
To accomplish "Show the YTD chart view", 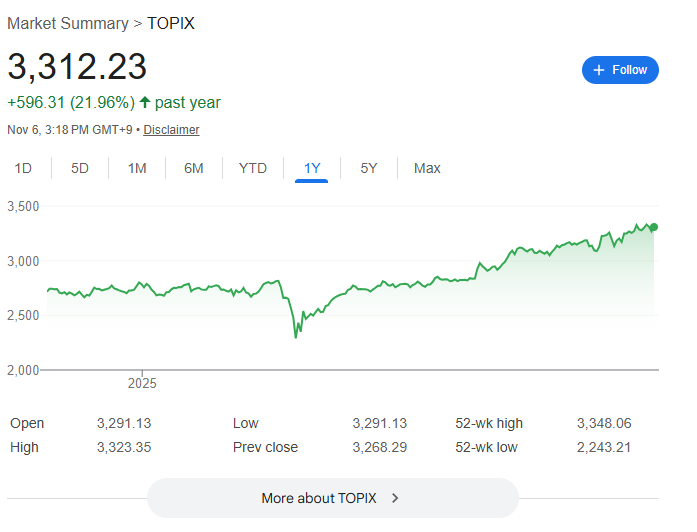I will click(x=253, y=168).
